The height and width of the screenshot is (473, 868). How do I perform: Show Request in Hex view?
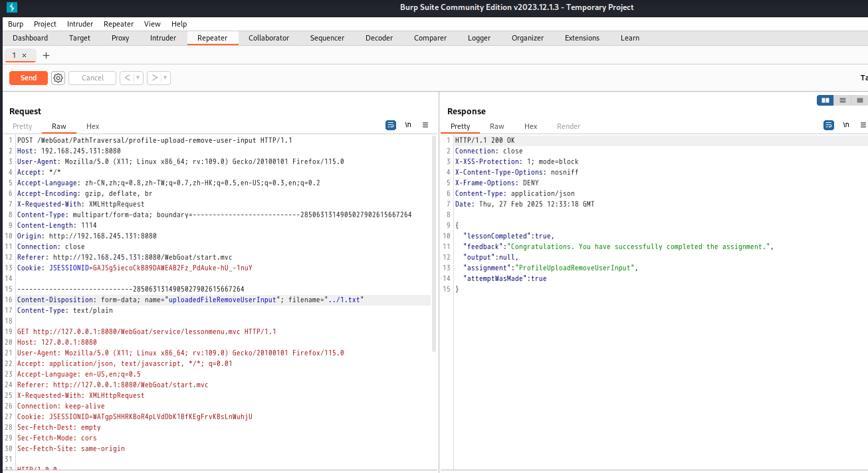coord(93,126)
